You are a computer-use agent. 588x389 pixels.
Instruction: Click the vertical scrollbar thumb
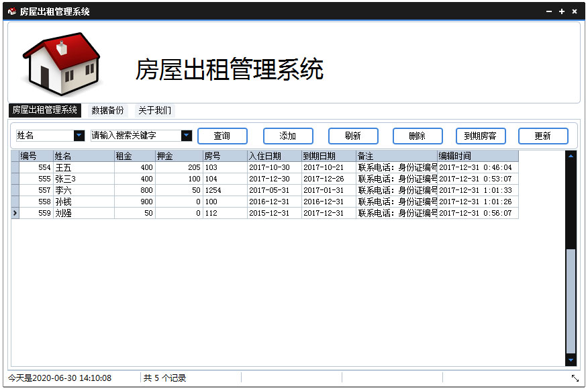click(571, 301)
